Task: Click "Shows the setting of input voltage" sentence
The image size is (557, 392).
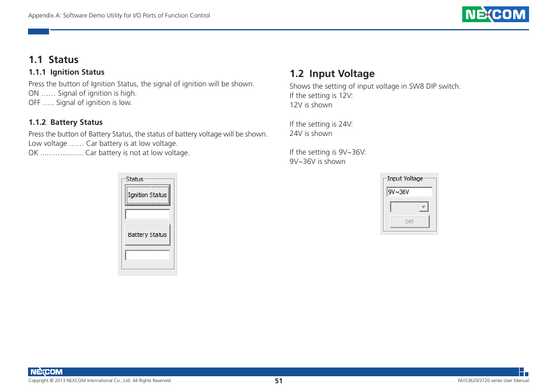Action: click(375, 86)
